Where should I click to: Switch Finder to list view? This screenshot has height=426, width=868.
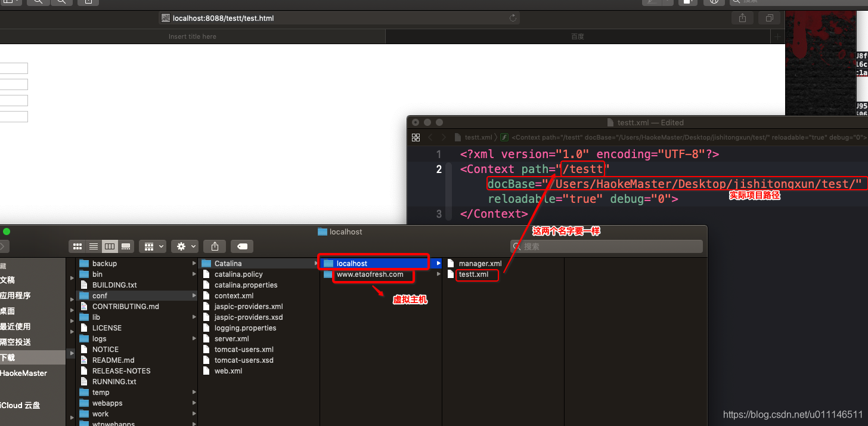pyautogui.click(x=94, y=246)
